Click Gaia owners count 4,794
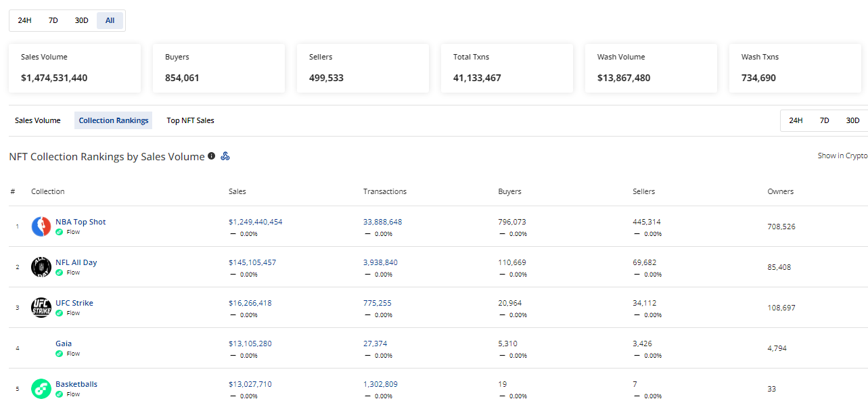Image resolution: width=868 pixels, height=403 pixels. pyautogui.click(x=777, y=348)
